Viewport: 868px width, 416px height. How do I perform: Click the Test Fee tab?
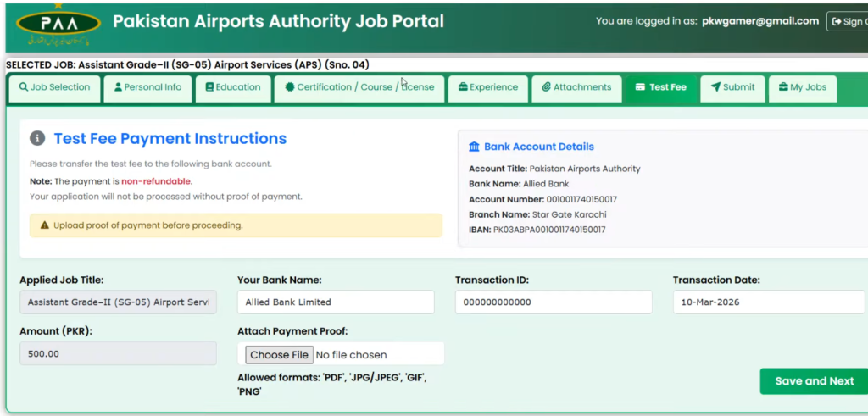coord(660,87)
